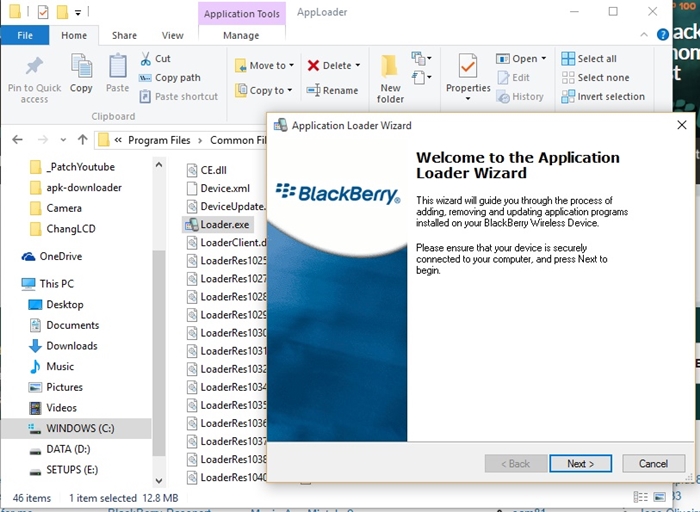Click Cancel in the wizard
This screenshot has width=700, height=512.
653,463
